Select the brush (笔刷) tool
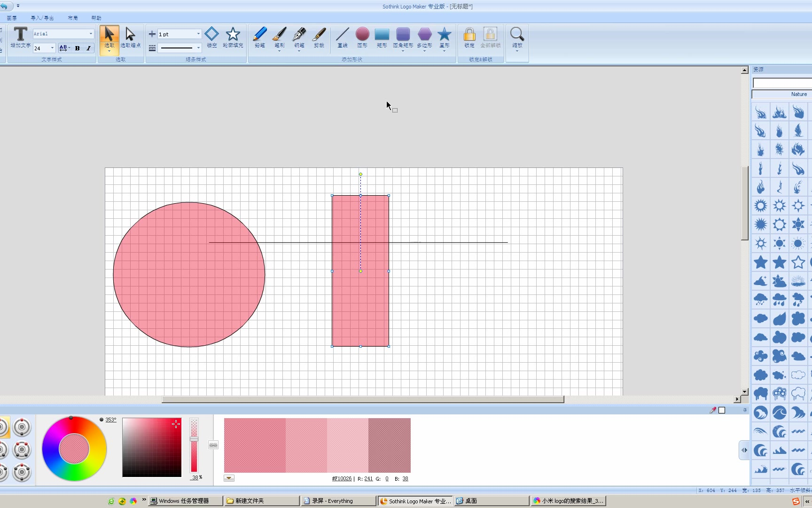 click(279, 37)
